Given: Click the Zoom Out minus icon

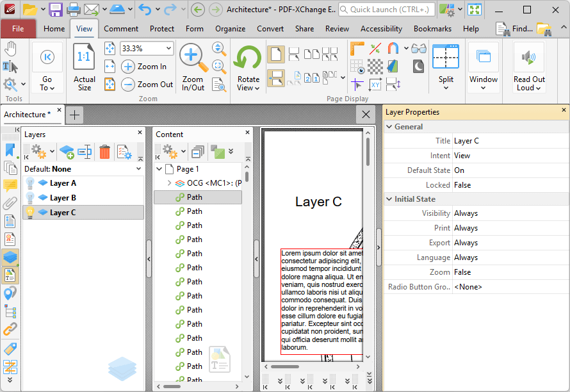Looking at the screenshot, I should coord(127,85).
